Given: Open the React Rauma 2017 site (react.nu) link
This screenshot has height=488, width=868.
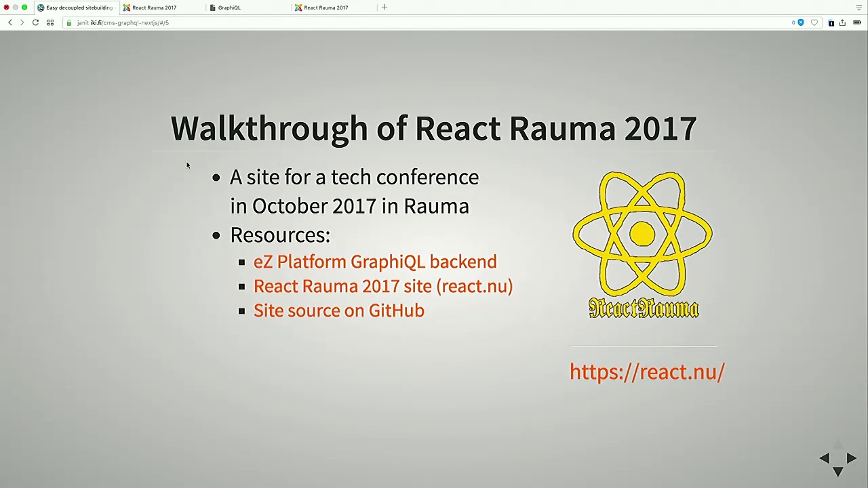Looking at the screenshot, I should pyautogui.click(x=383, y=286).
